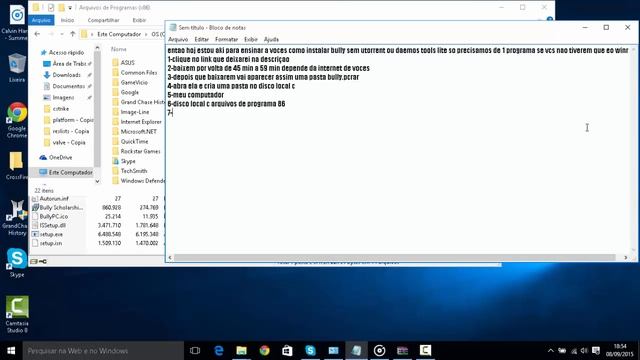
Task: Show hidden tray icons chevron
Action: point(551,351)
